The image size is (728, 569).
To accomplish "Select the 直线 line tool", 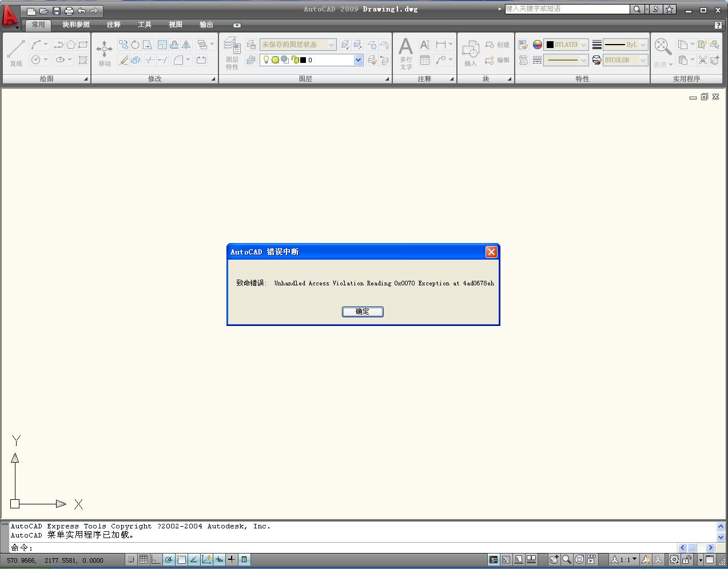I will tap(16, 53).
